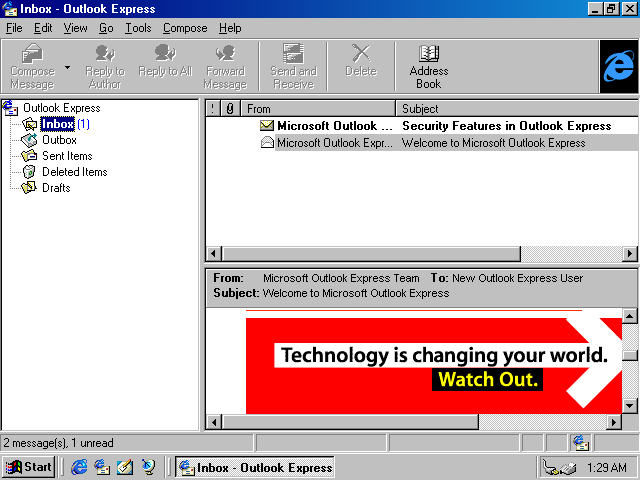Open the Go menu
The width and height of the screenshot is (640, 480).
(x=106, y=28)
